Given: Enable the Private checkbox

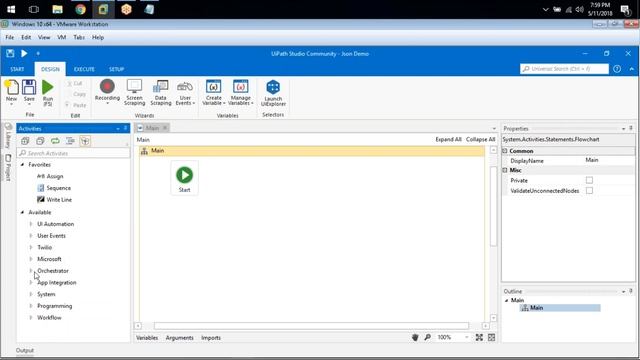Looking at the screenshot, I should click(x=589, y=180).
